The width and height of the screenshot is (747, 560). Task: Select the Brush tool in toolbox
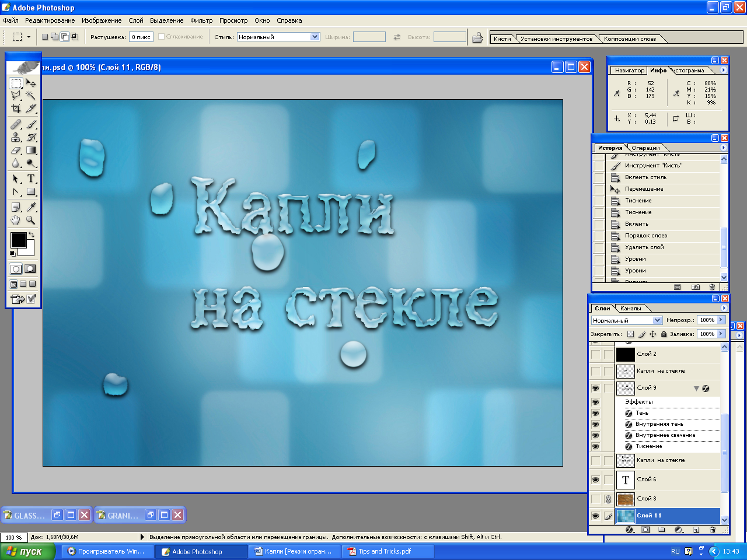[31, 124]
